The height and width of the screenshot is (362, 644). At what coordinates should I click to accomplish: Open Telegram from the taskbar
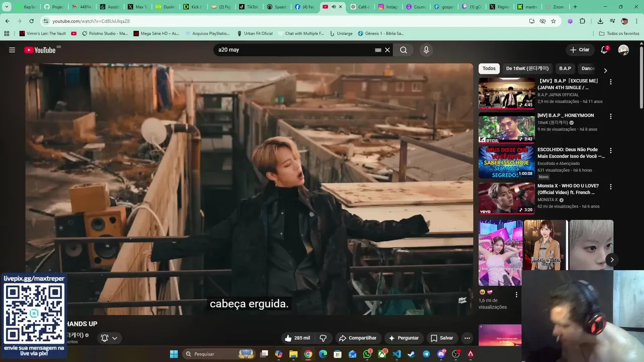pos(426,354)
